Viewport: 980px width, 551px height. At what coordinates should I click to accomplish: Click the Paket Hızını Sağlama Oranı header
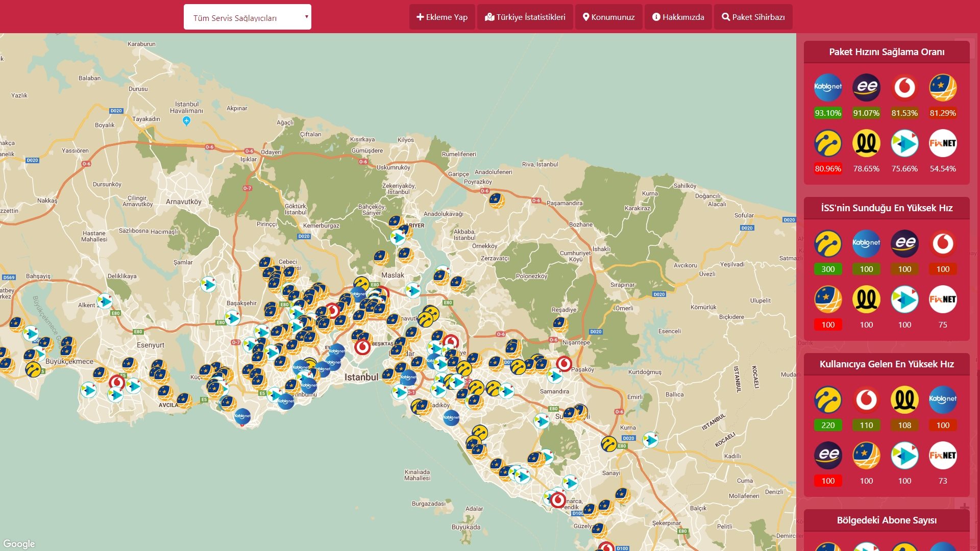887,52
